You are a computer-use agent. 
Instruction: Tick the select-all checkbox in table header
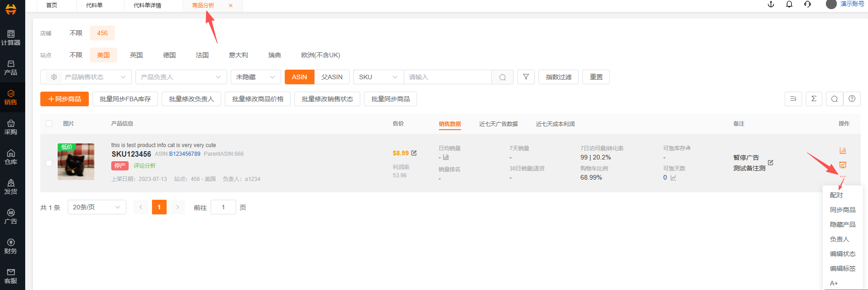pyautogui.click(x=49, y=124)
